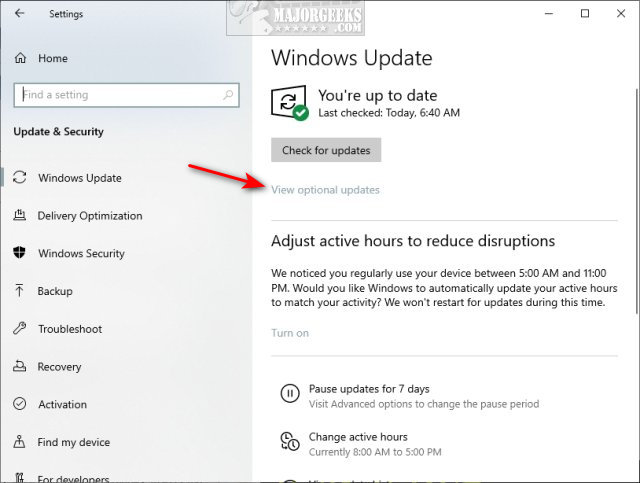Select the Windows Update sync icon in the sidebar

click(x=20, y=178)
